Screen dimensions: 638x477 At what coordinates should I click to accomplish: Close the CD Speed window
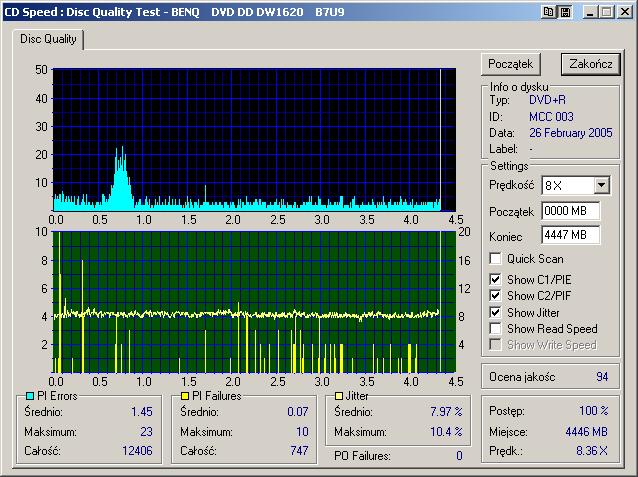(625, 12)
